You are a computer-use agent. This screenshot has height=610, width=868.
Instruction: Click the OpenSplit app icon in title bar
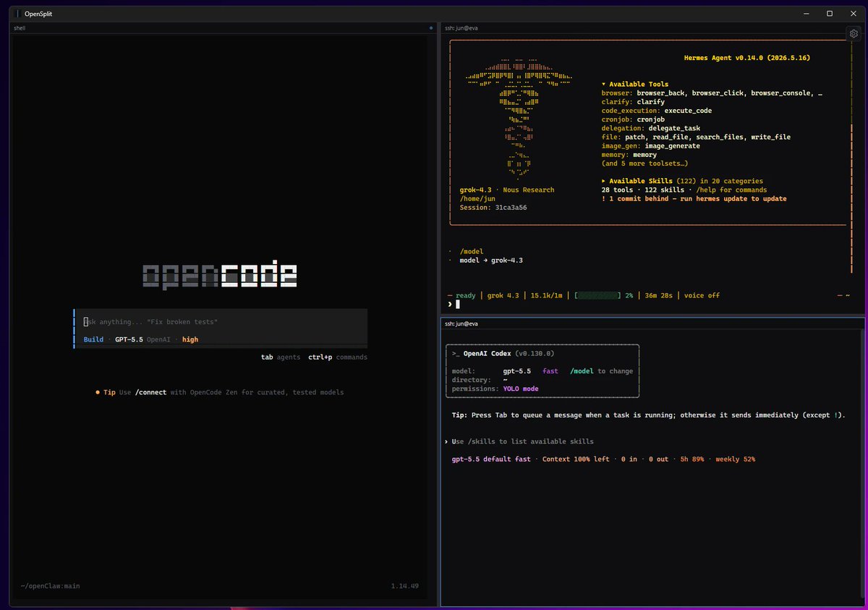[x=17, y=14]
